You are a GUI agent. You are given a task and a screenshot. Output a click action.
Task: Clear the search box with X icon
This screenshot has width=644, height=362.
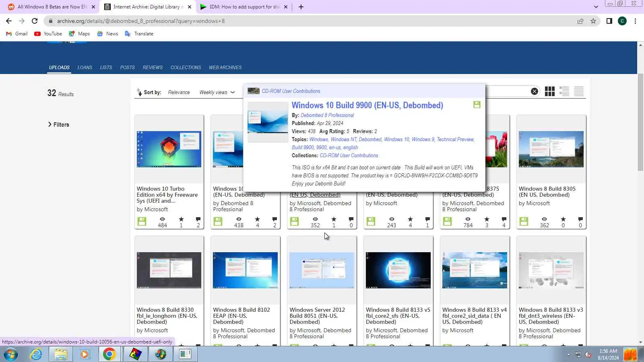click(x=535, y=91)
